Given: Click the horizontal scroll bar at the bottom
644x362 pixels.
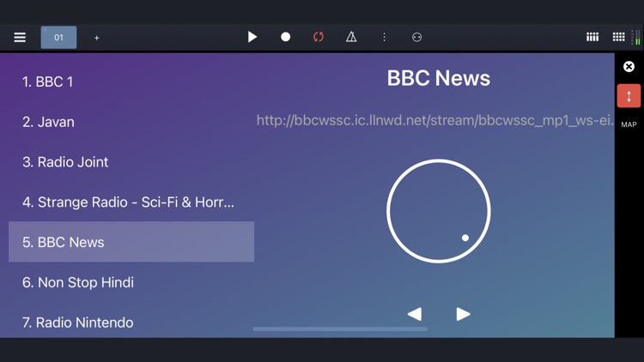Looking at the screenshot, I should (x=340, y=329).
